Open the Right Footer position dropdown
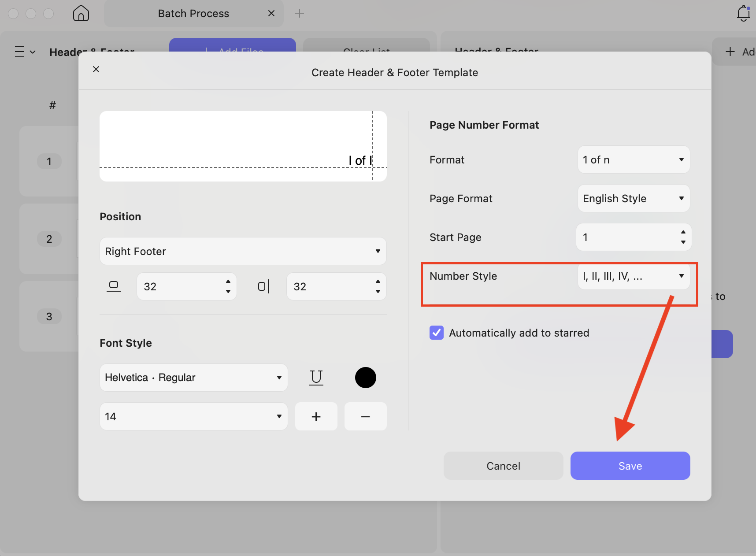Screen dimensions: 756x556 click(243, 251)
